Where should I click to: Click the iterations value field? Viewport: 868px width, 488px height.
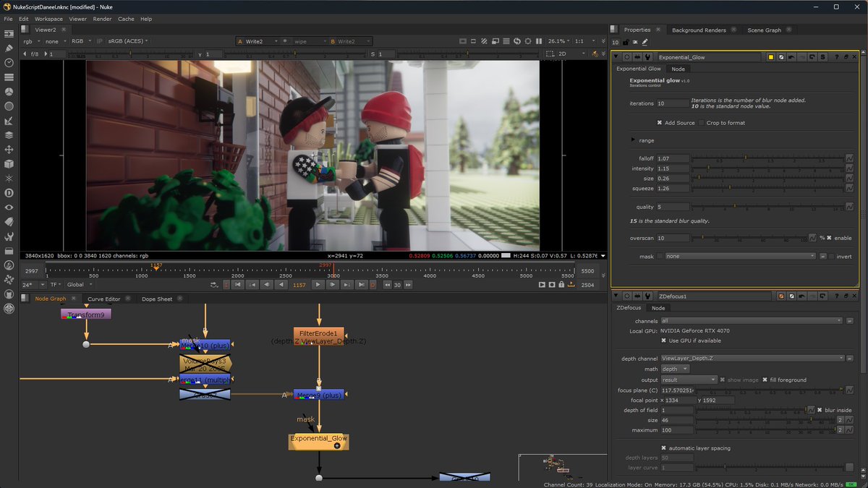672,103
